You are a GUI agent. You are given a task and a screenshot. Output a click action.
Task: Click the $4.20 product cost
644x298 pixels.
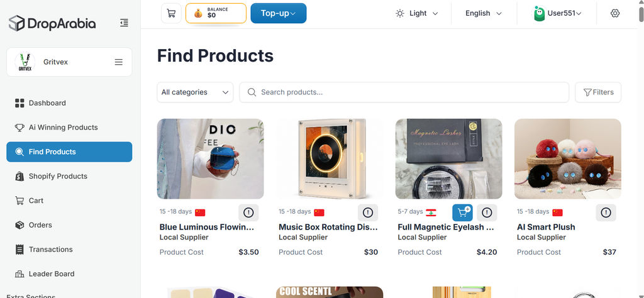tap(487, 252)
